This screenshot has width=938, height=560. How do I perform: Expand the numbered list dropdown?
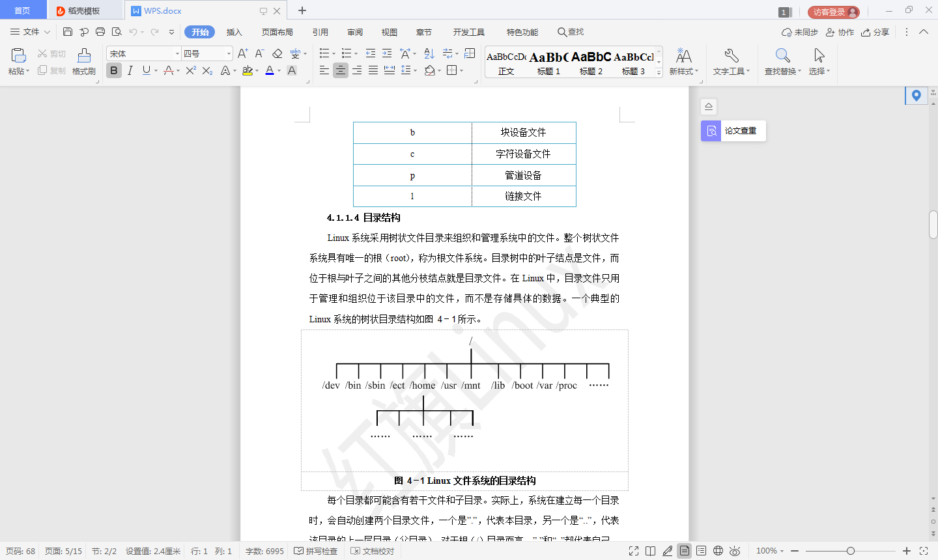pyautogui.click(x=356, y=53)
